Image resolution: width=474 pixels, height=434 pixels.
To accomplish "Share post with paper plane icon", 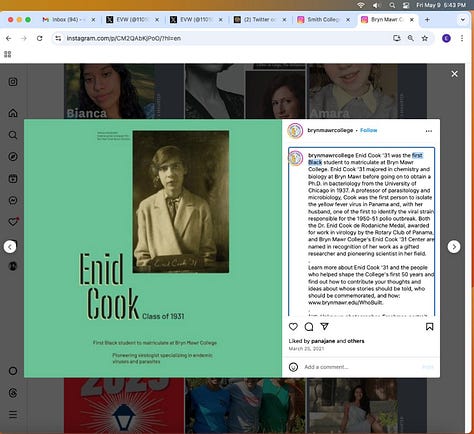I will tap(325, 326).
